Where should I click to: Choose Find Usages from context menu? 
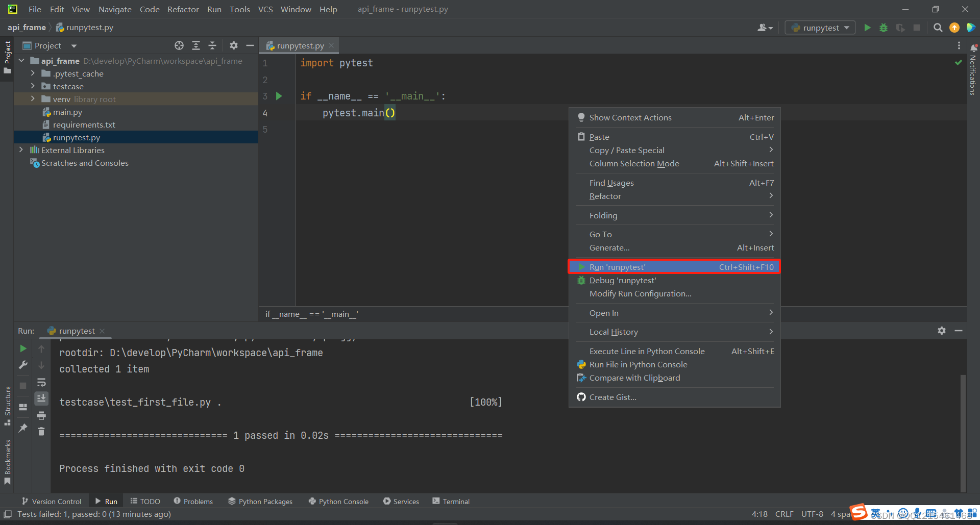pyautogui.click(x=675, y=183)
